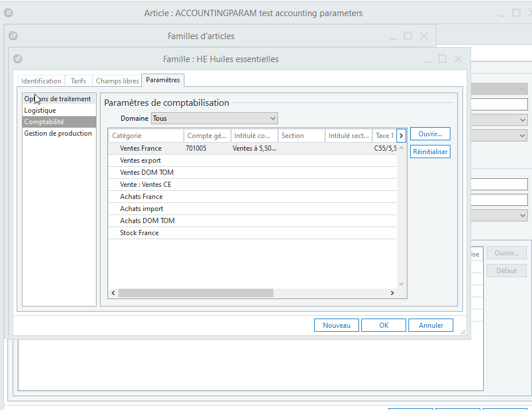Click the Familles d'articles window app icon

[x=13, y=36]
